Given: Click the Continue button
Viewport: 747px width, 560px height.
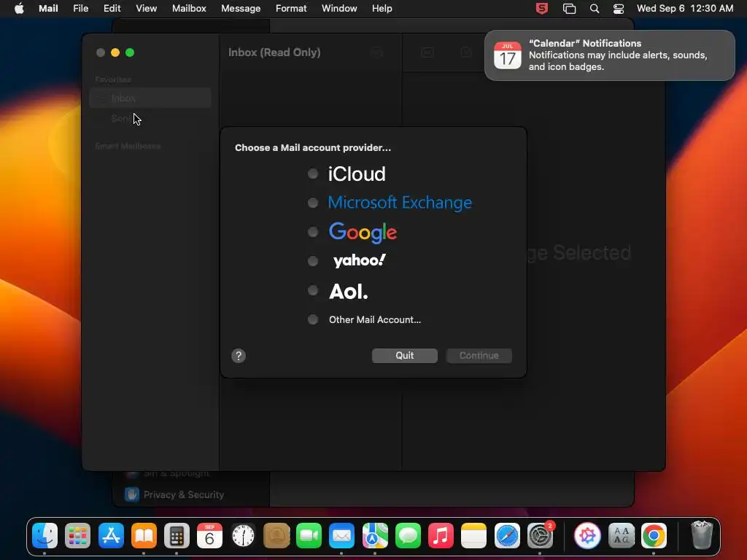Looking at the screenshot, I should (x=479, y=356).
